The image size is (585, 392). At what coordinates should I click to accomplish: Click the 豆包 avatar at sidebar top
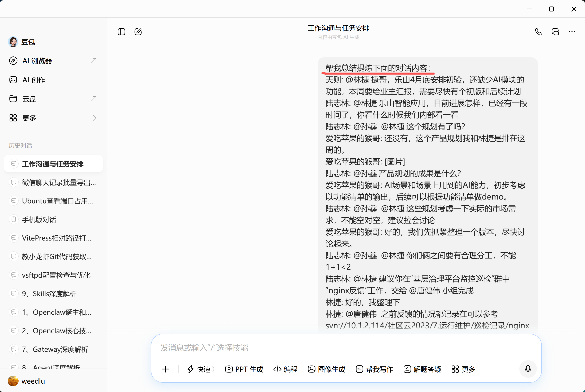[13, 42]
